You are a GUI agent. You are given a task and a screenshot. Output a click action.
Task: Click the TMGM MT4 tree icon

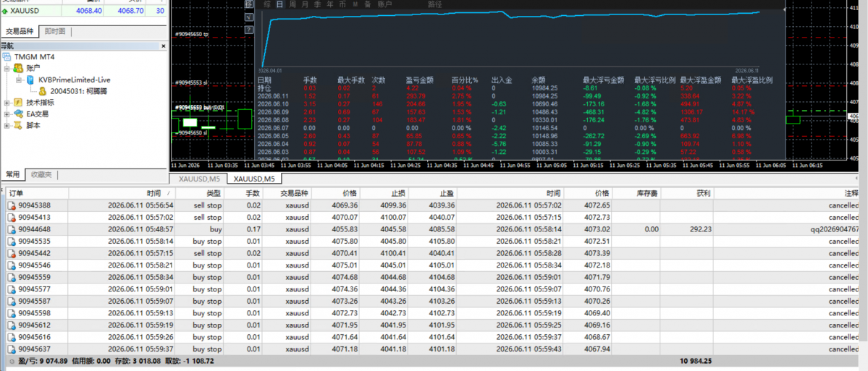point(7,57)
